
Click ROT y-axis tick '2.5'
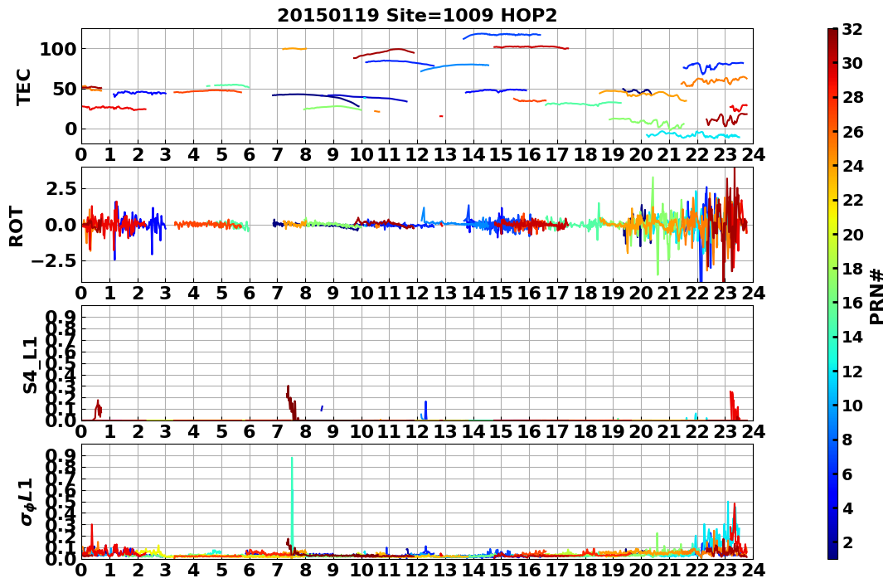pos(61,188)
